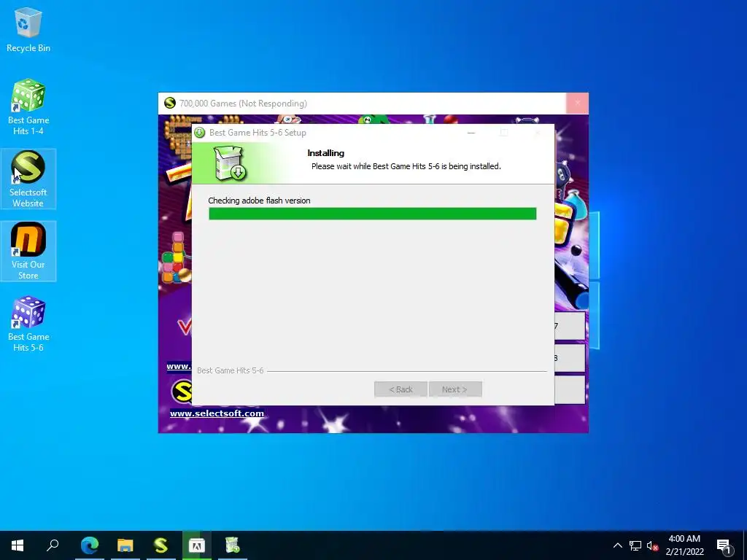Screen dimensions: 747x560
Task: Show hidden system tray icons
Action: (x=617, y=545)
